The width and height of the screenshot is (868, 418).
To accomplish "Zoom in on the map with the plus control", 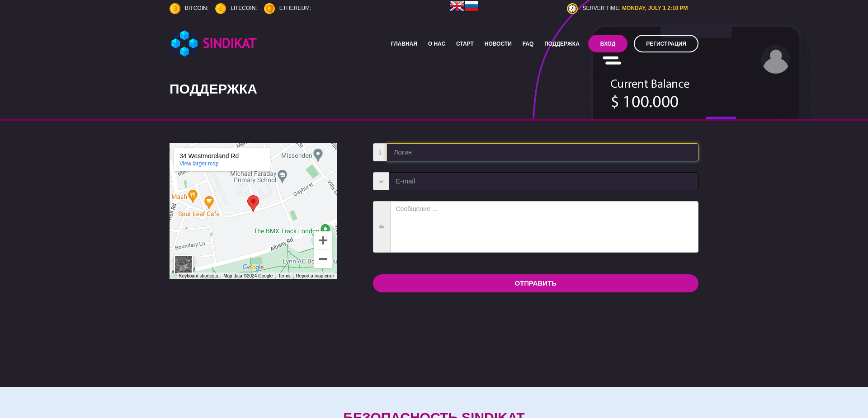I will pos(323,240).
